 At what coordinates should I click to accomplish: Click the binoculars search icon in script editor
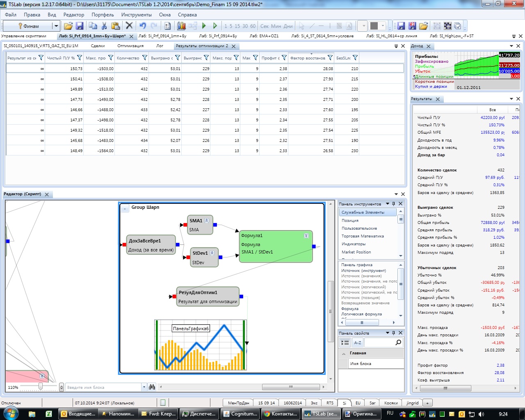point(152,387)
